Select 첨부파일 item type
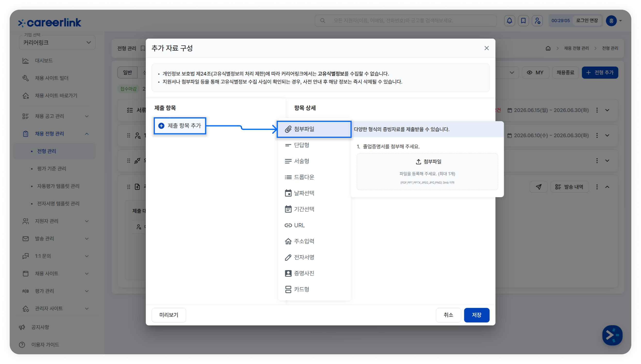Screen dimensions: 641x364 (x=314, y=129)
